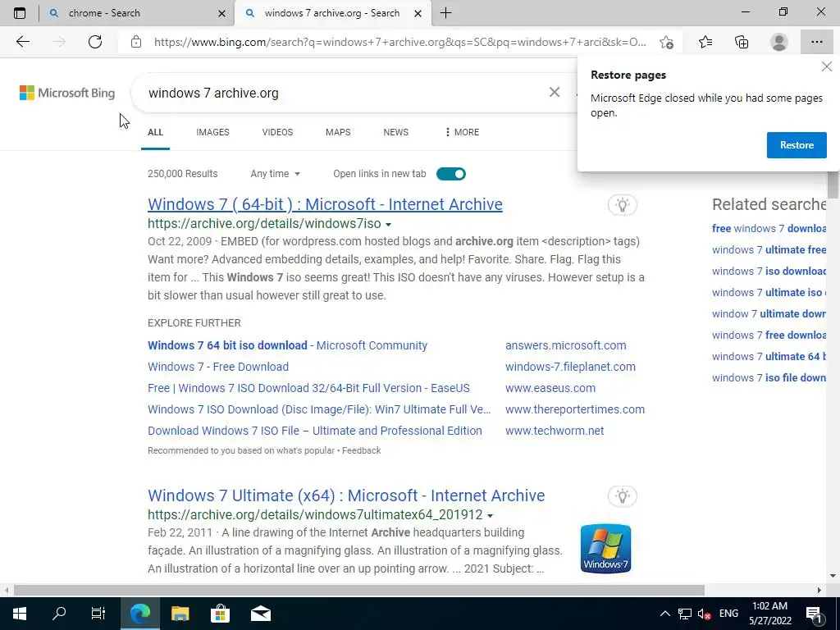Open Windows taskbar search
This screenshot has width=840, height=630.
point(59,614)
